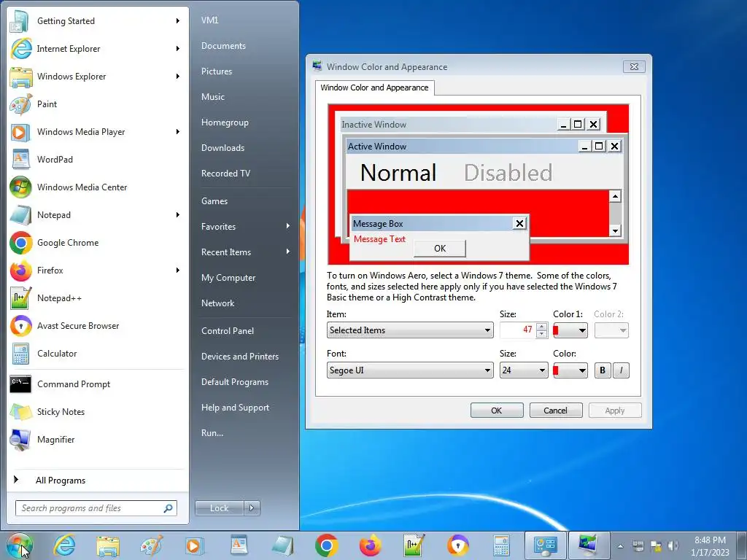
Task: Open Pictures from Start menu
Action: click(x=217, y=71)
